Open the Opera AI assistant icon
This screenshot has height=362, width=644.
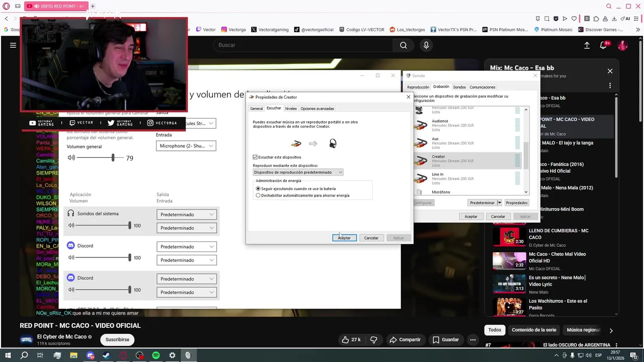pyautogui.click(x=624, y=19)
